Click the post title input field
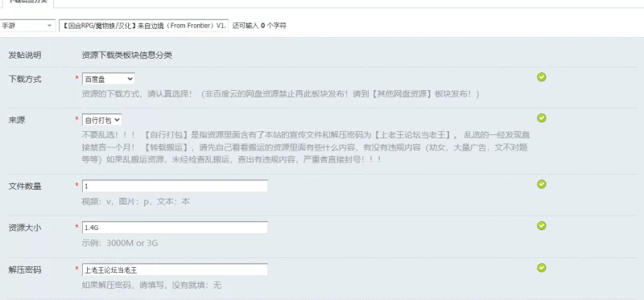The image size is (644, 300). 144,26
